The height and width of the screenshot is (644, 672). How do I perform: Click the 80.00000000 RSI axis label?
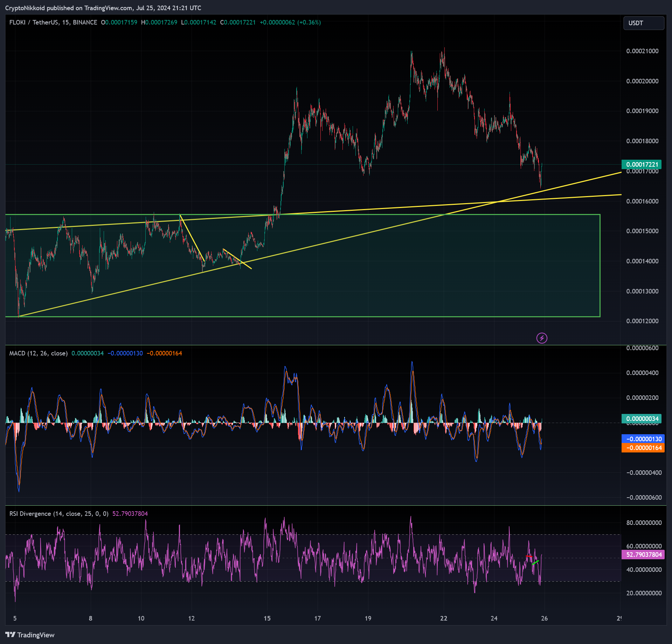tap(644, 523)
